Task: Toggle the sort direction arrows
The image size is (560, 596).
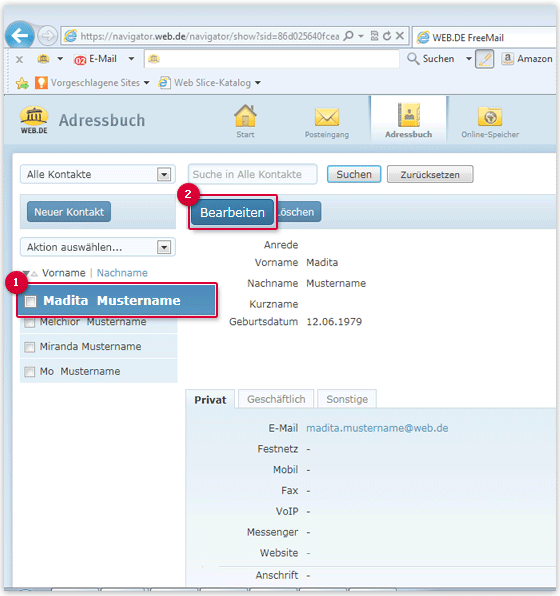Action: [x=30, y=273]
